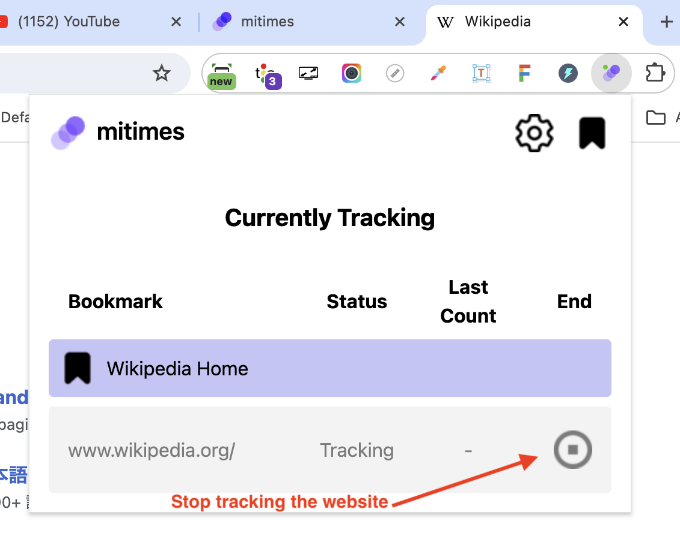This screenshot has width=680, height=539.
Task: Close the Wikipedia tab
Action: pyautogui.click(x=624, y=21)
